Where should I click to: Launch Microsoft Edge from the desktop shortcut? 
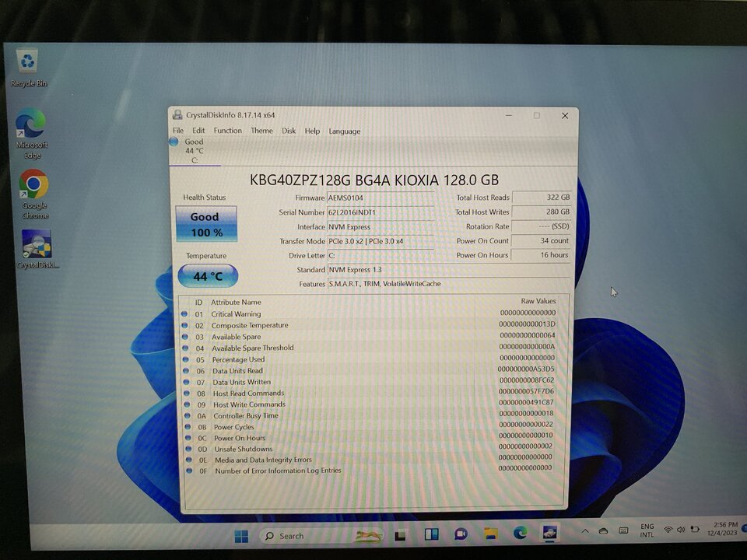pyautogui.click(x=31, y=134)
